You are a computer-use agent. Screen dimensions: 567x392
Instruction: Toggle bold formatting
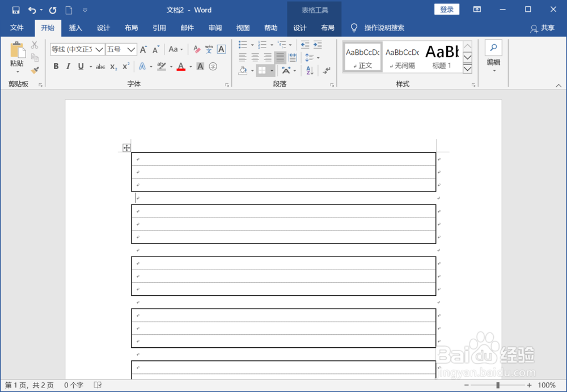tap(56, 66)
